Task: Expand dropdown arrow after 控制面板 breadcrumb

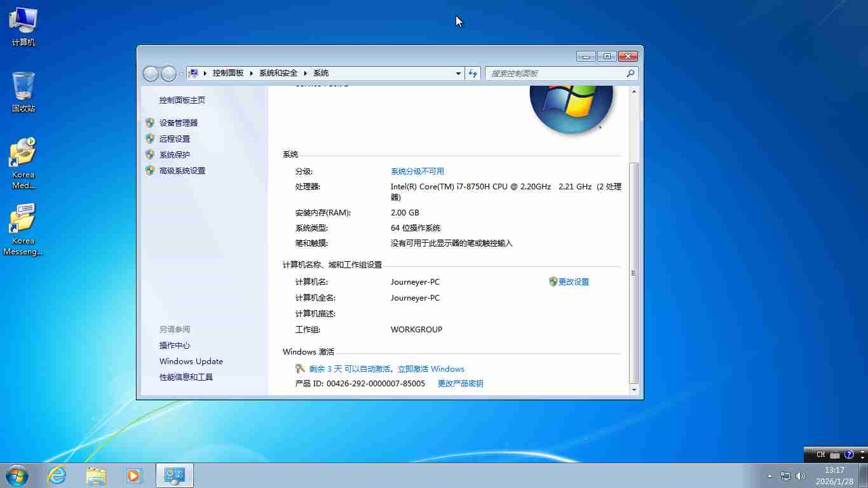Action: pyautogui.click(x=252, y=73)
